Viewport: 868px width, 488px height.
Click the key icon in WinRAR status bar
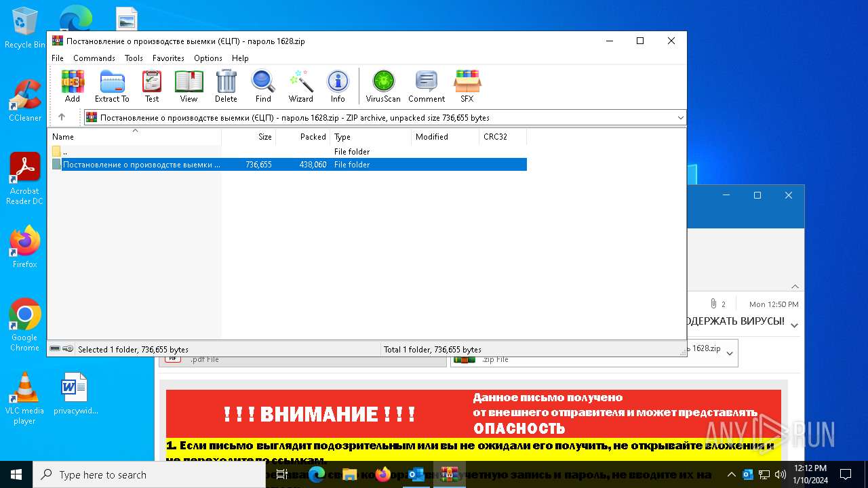[68, 349]
